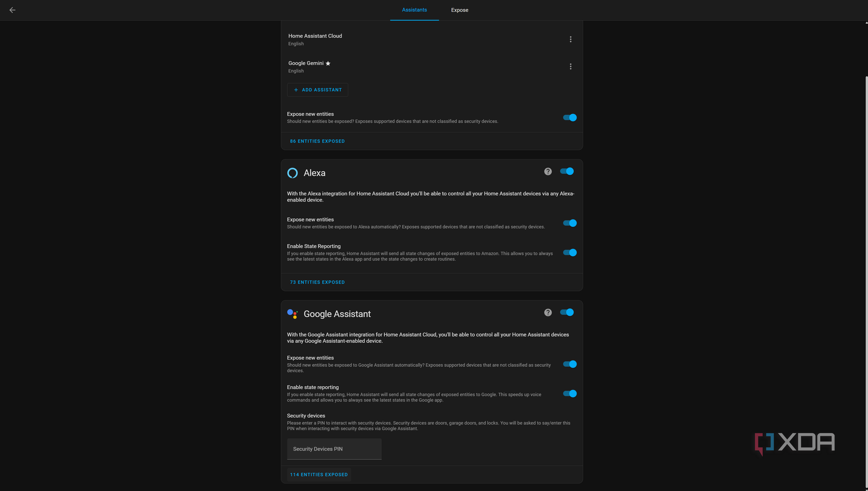The image size is (868, 491).
Task: Switch to the Expose tab
Action: (x=459, y=9)
